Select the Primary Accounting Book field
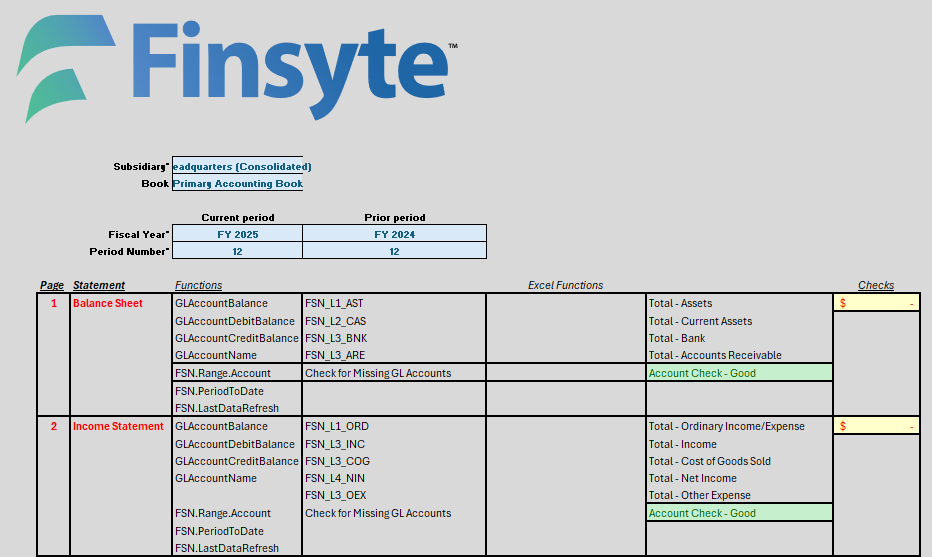The height and width of the screenshot is (557, 932). (x=237, y=184)
